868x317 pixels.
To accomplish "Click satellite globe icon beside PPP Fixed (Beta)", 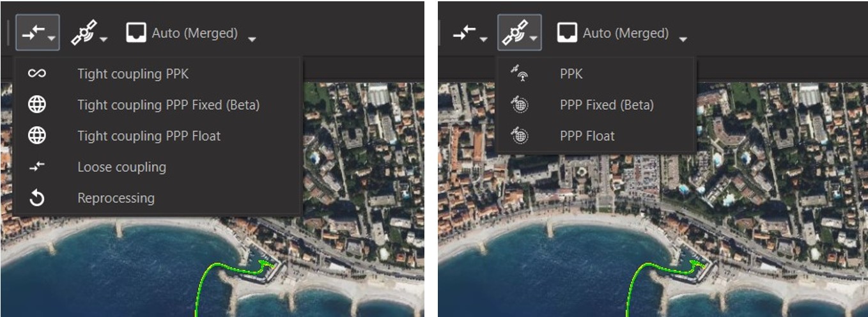I will pos(519,105).
